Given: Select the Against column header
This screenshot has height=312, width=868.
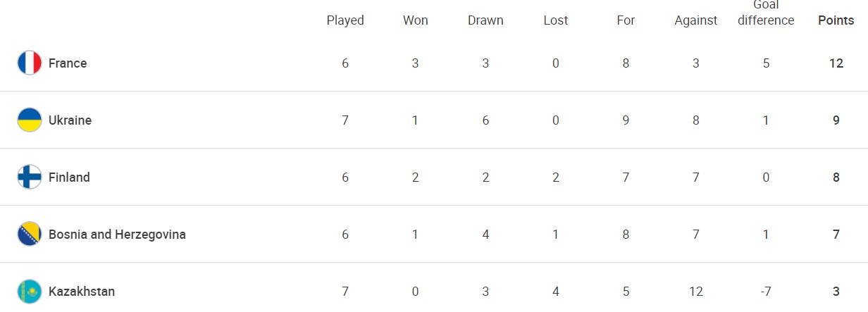Looking at the screenshot, I should point(695,20).
